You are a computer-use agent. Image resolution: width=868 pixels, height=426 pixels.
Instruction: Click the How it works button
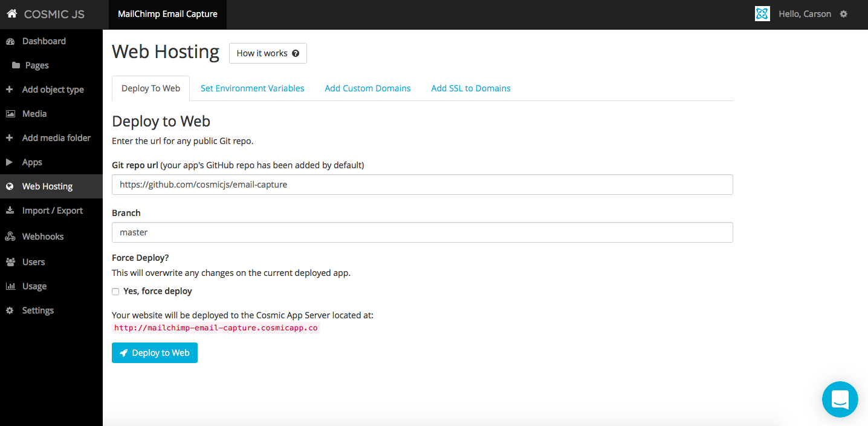tap(268, 53)
